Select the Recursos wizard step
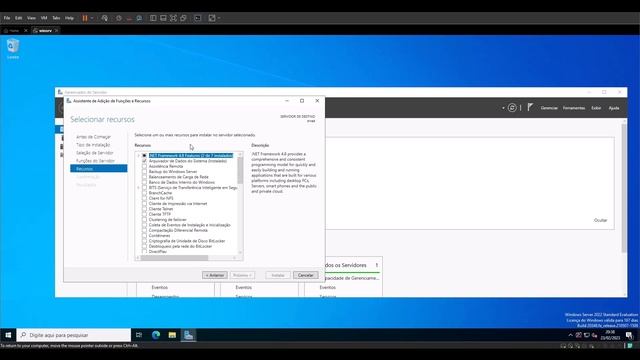This screenshot has width=640, height=360. tap(98, 169)
